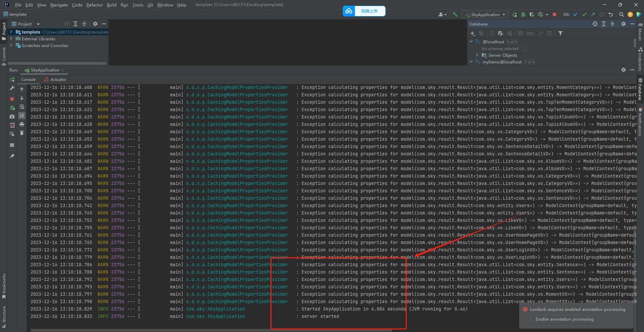Image resolution: width=644 pixels, height=332 pixels.
Task: Open Search Everywhere magnifier icon
Action: [x=622, y=15]
